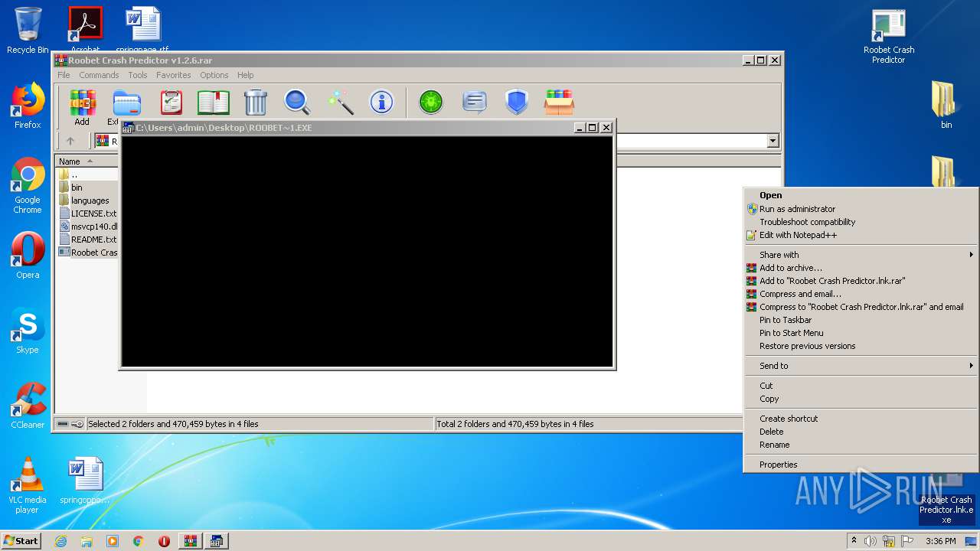Select the CCleaner desktop shortcut
Image resolution: width=980 pixels, height=551 pixels.
coord(28,406)
